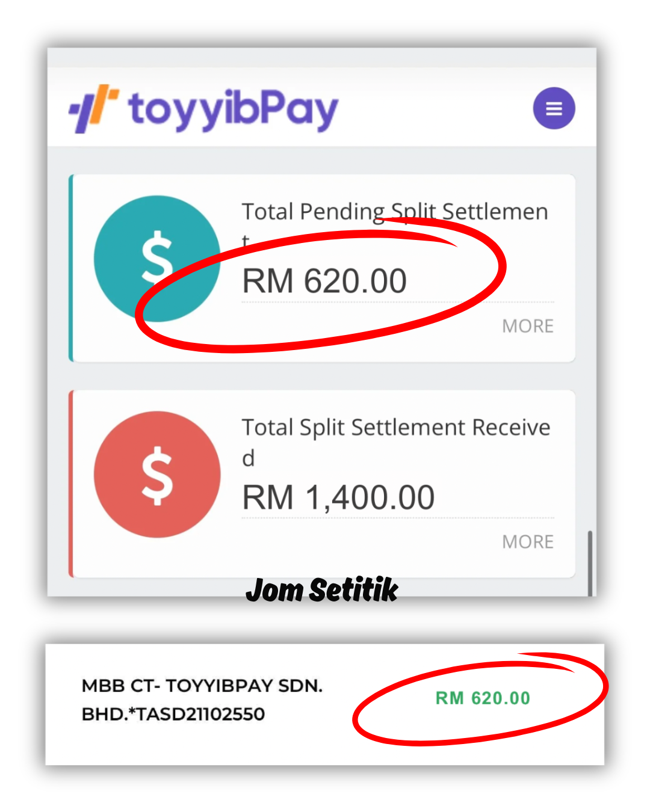The width and height of the screenshot is (650, 812).
Task: Click the RM 1,400.00 received amount
Action: coord(338,497)
